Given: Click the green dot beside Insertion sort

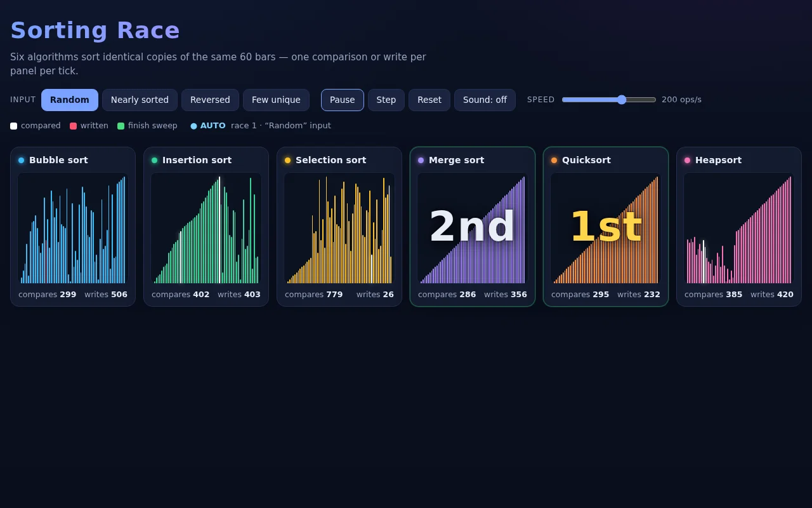Looking at the screenshot, I should coord(154,160).
